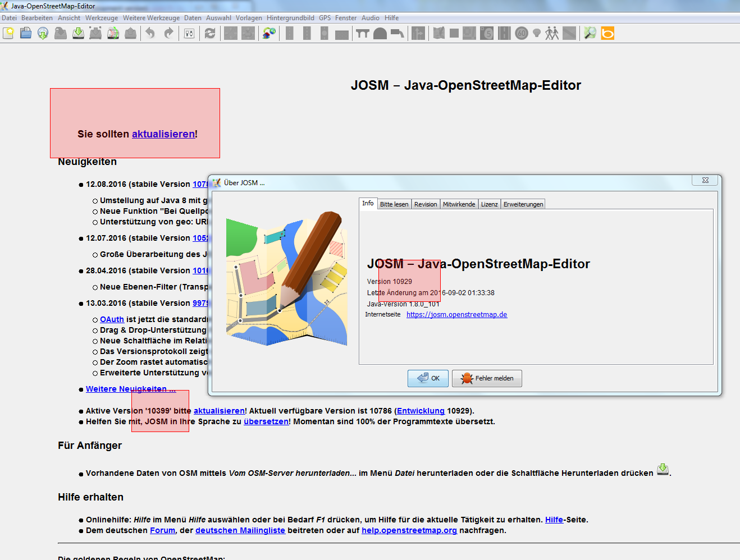
Task: Click the refresh arrows toolbar icon
Action: (x=210, y=34)
